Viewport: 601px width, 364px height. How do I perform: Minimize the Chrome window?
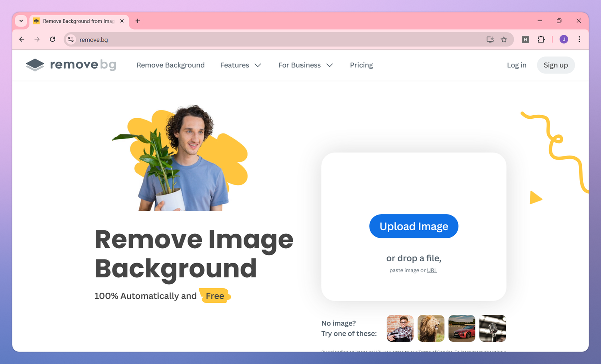click(x=540, y=21)
